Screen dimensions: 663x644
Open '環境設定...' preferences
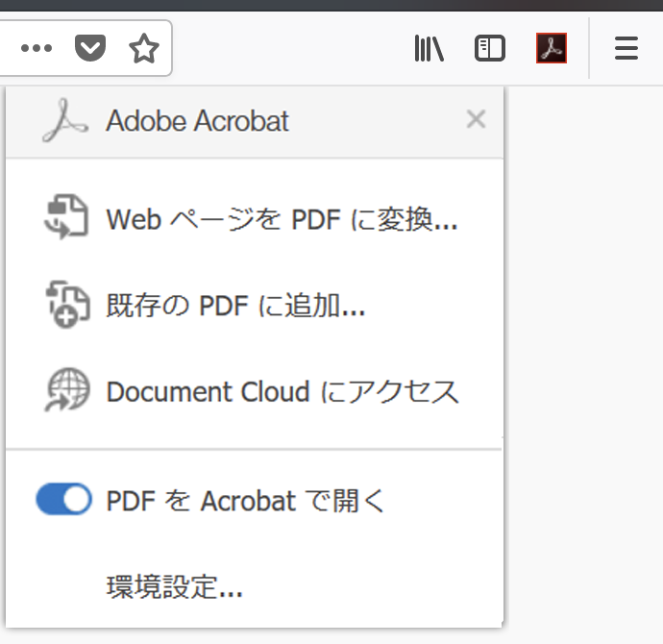(x=174, y=587)
